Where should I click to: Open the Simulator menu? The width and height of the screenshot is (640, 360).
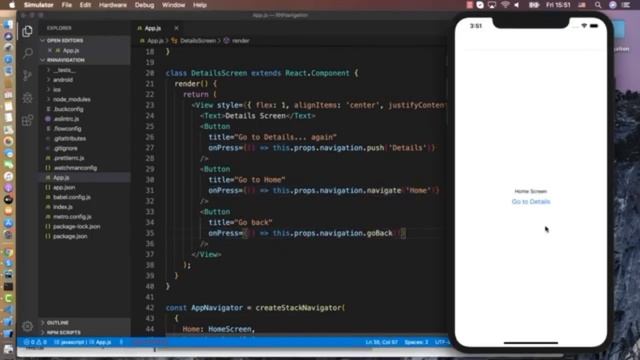point(38,5)
